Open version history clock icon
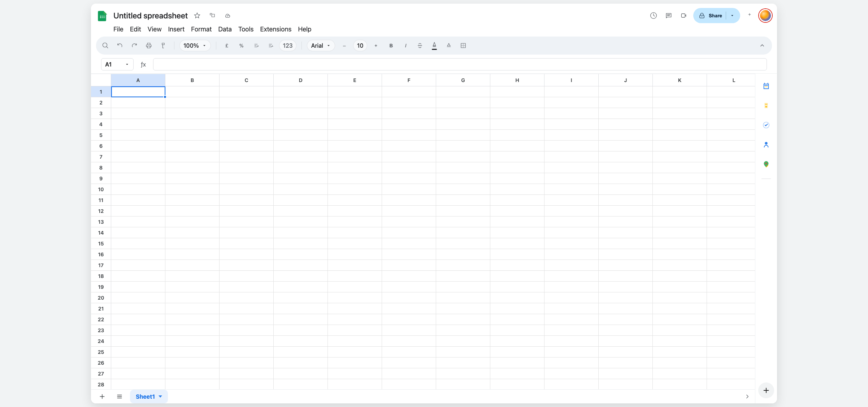 [653, 16]
